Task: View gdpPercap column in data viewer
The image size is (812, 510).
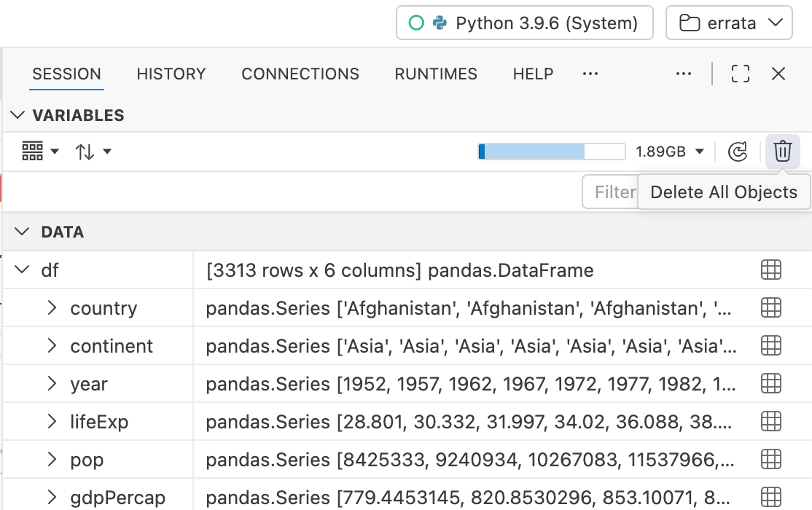Action: click(771, 497)
